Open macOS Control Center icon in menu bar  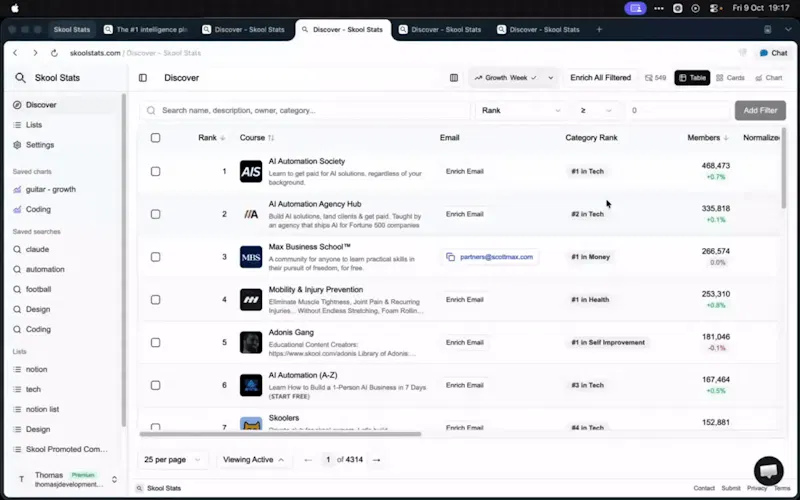coord(715,8)
